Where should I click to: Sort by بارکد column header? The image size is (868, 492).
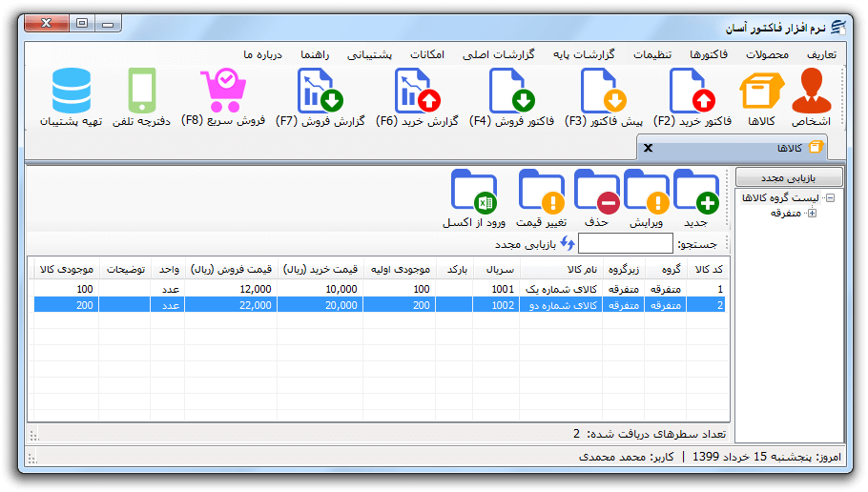(x=454, y=270)
